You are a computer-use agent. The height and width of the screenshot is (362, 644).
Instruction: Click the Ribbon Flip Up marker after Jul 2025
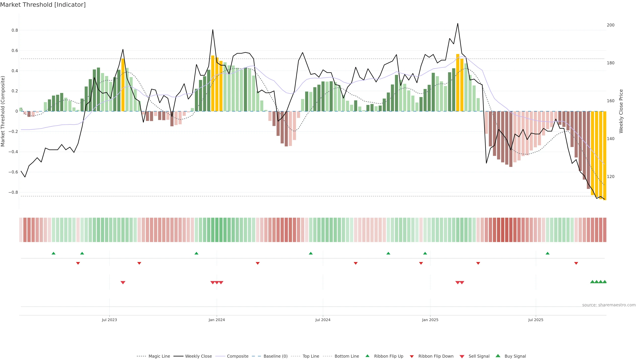(x=548, y=253)
